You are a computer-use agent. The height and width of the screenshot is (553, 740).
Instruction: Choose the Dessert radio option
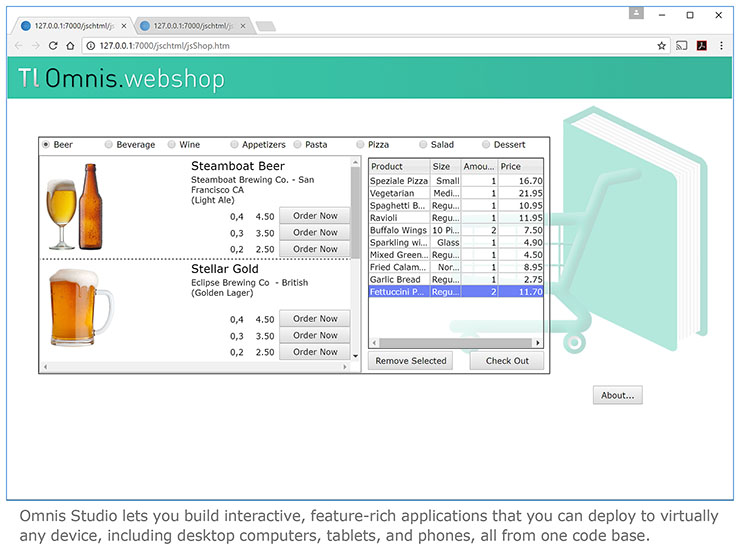(x=486, y=145)
